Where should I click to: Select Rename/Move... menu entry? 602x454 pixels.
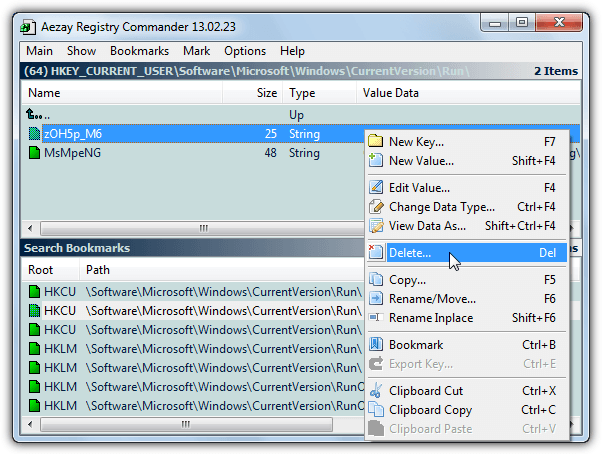coord(467,299)
